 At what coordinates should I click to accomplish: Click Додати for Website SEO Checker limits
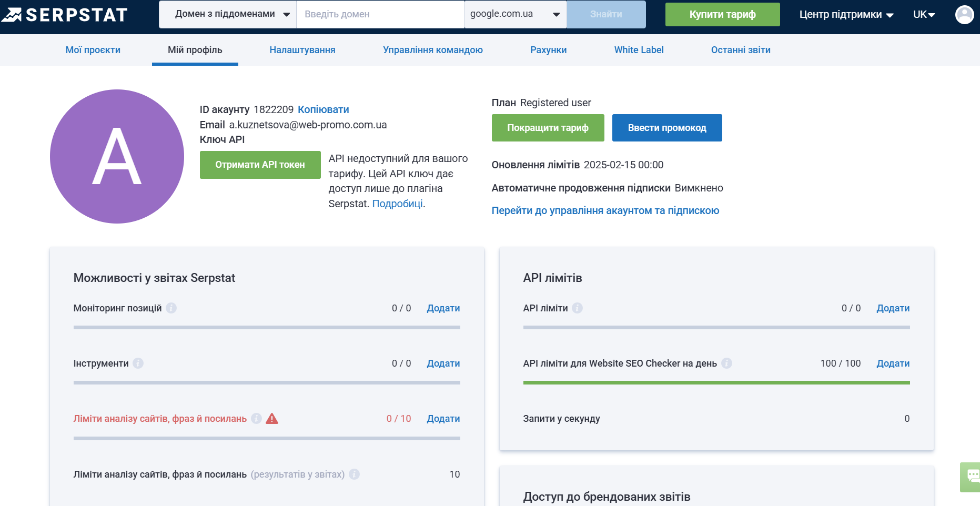point(893,363)
